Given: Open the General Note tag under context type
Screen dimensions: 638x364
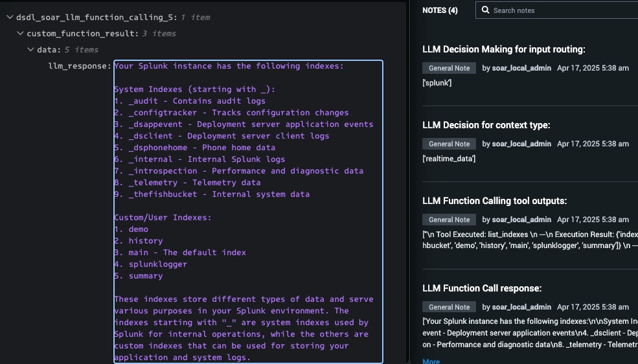Looking at the screenshot, I should pos(450,144).
